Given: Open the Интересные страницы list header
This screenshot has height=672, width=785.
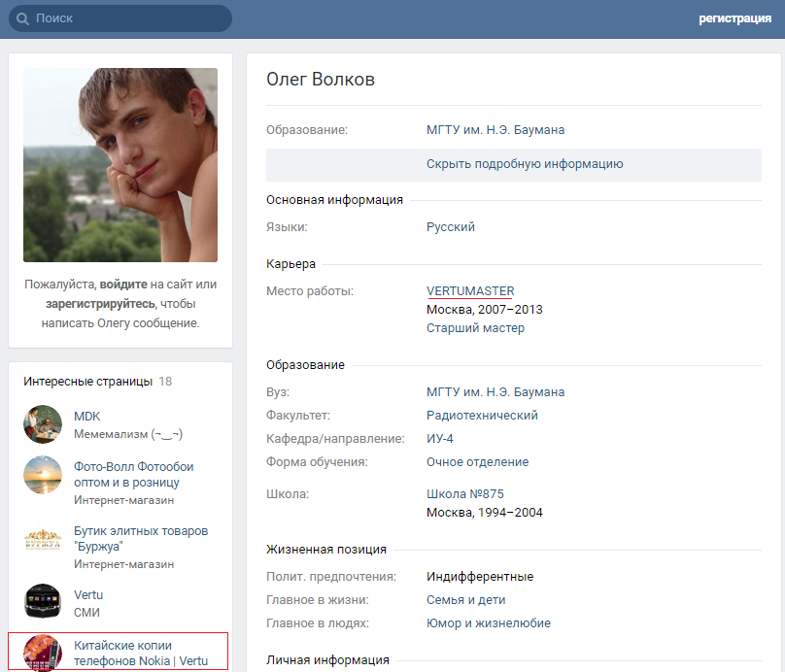Looking at the screenshot, I should 88,382.
